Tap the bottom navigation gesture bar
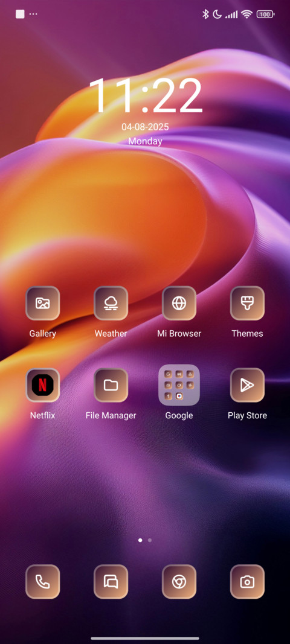290x644 pixels. pyautogui.click(x=145, y=638)
